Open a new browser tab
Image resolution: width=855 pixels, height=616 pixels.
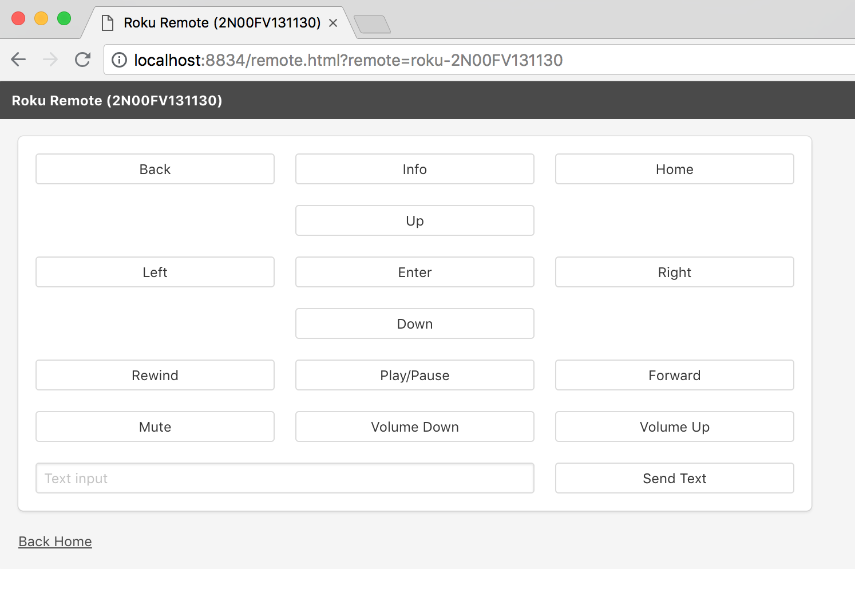tap(373, 25)
